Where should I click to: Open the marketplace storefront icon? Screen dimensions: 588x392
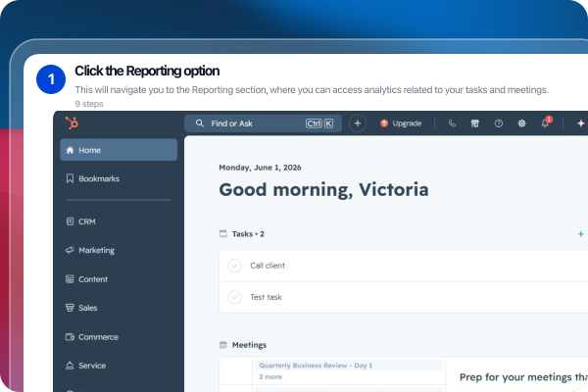(474, 123)
